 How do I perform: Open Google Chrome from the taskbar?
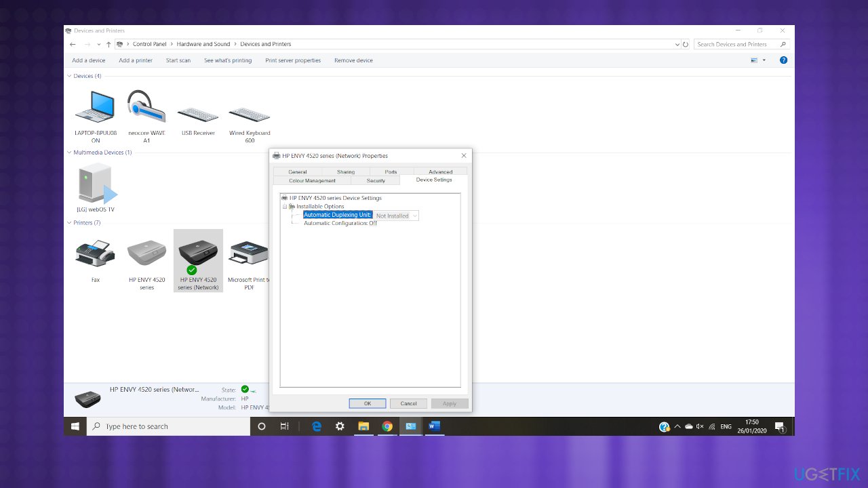click(x=387, y=426)
